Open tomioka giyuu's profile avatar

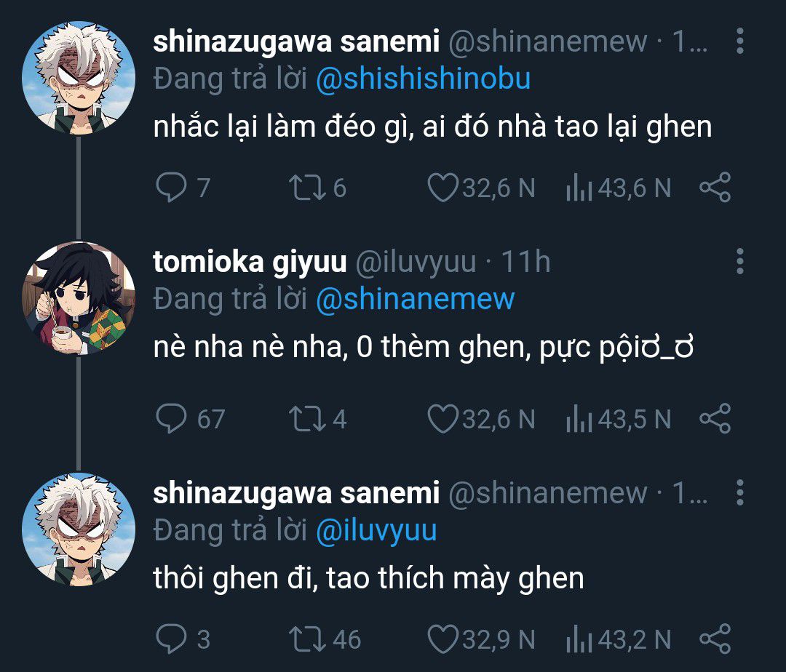pos(78,298)
